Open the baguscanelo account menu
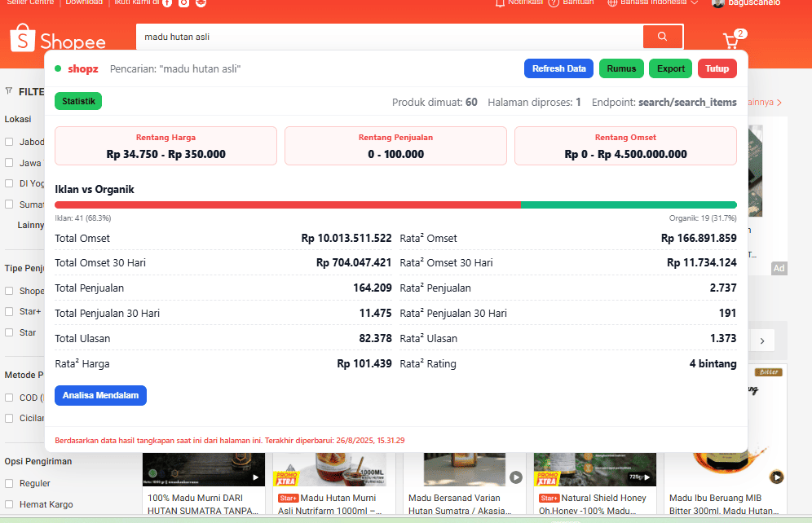 coord(746,3)
